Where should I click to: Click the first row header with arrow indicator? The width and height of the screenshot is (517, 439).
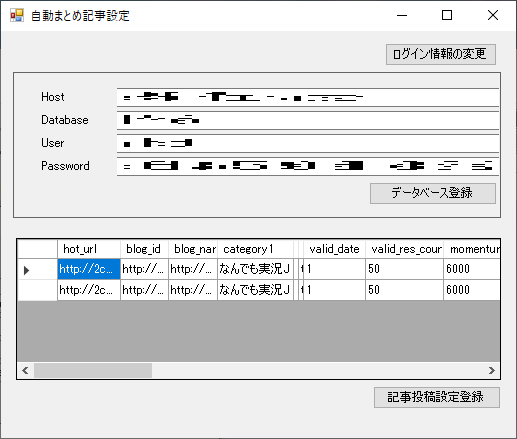tap(37, 269)
